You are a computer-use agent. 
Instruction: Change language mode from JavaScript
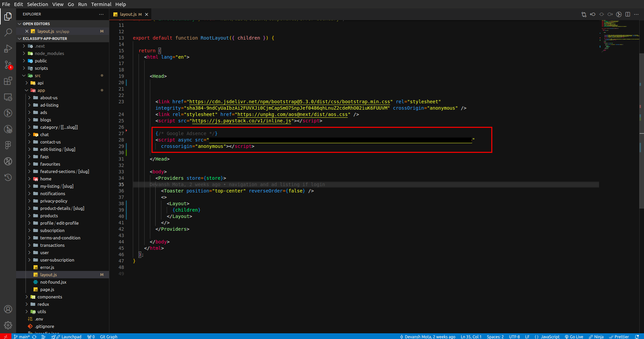coord(550,337)
